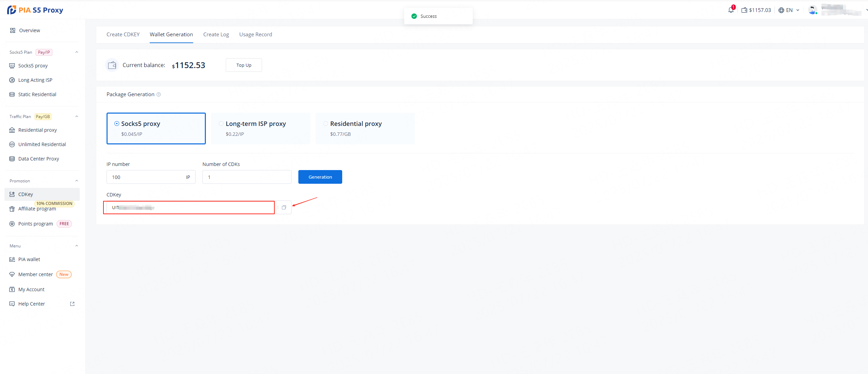Select the Long-term ISP proxy radio option
Viewport: 868px width, 374px height.
(221, 124)
